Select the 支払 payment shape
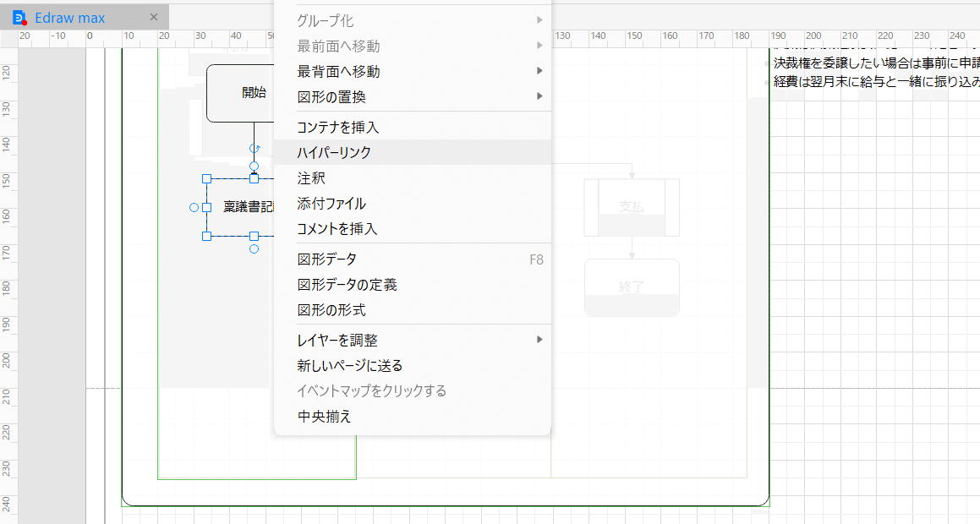The image size is (980, 524). (632, 206)
